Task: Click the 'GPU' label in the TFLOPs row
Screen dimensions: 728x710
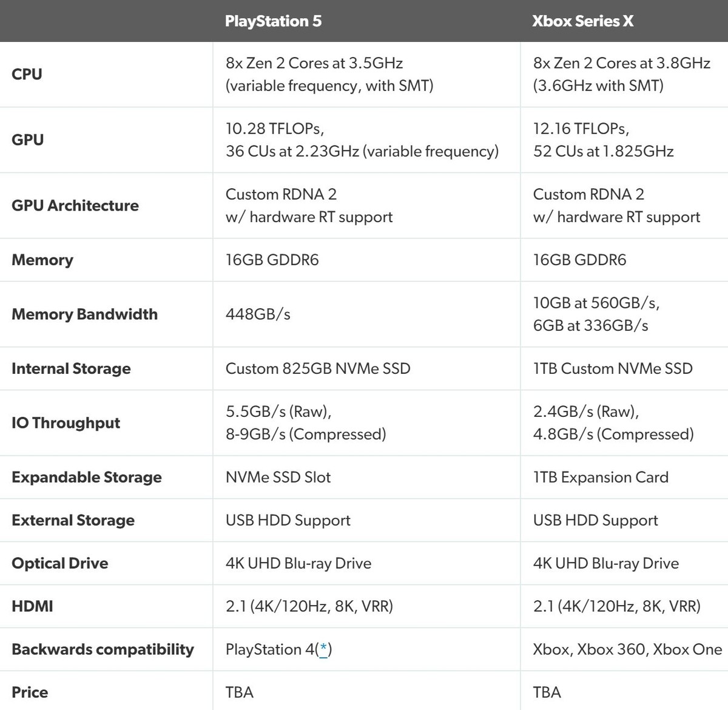Action: click(27, 140)
